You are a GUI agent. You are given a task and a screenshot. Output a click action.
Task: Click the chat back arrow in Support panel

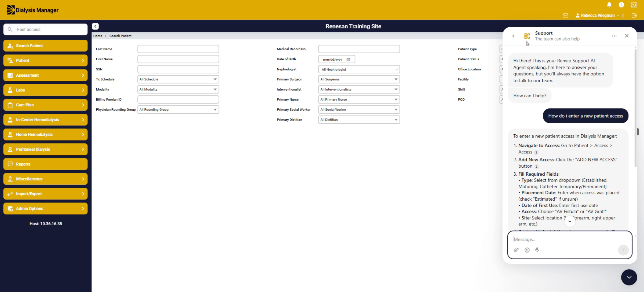(513, 36)
